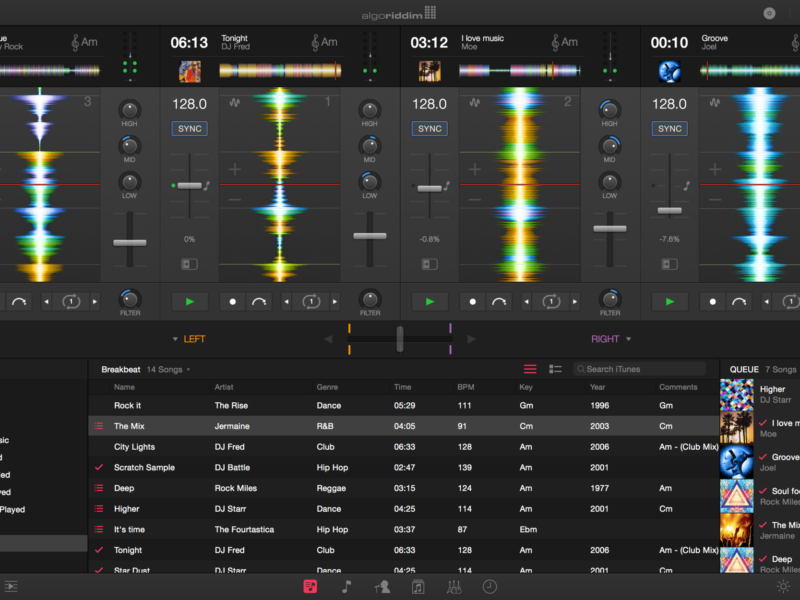Switch song list to red list view
Screen dimensions: 800x600
click(530, 369)
